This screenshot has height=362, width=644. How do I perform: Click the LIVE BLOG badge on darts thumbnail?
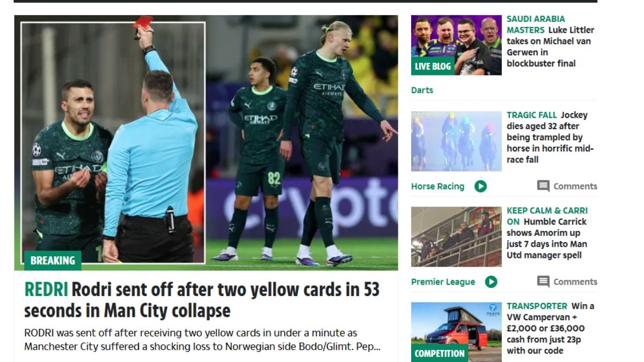[433, 66]
